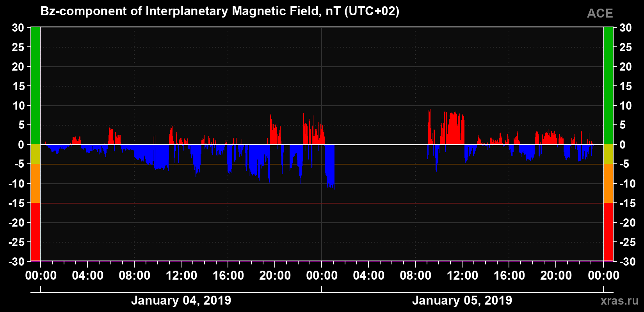Click the January 05 08:00 time label
This screenshot has height=312, width=644.
[415, 276]
